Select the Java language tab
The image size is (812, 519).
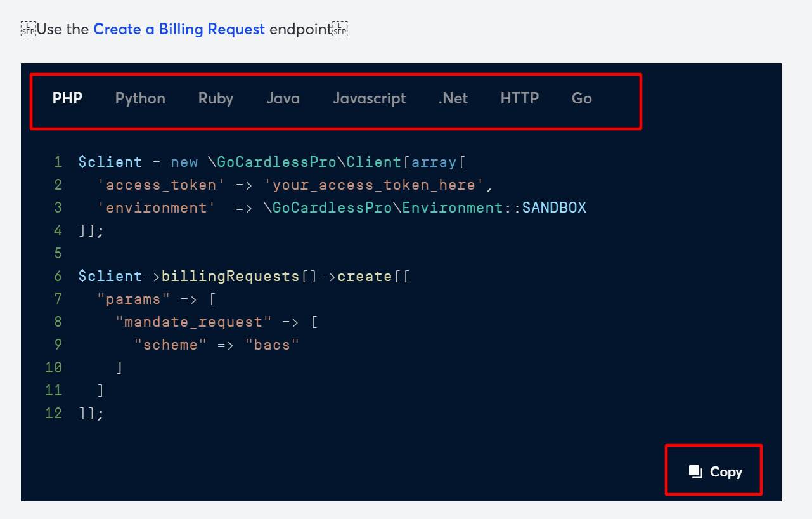click(x=283, y=98)
